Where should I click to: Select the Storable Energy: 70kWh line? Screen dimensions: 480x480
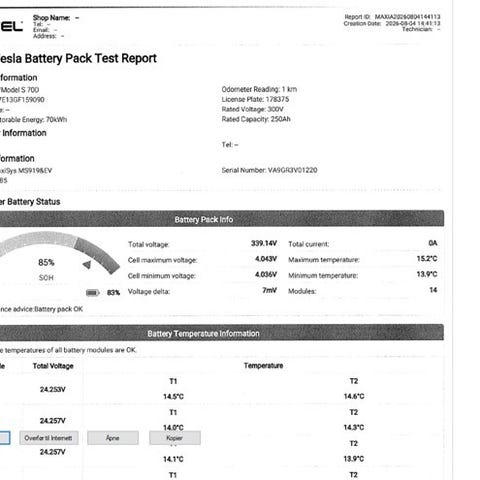point(33,120)
